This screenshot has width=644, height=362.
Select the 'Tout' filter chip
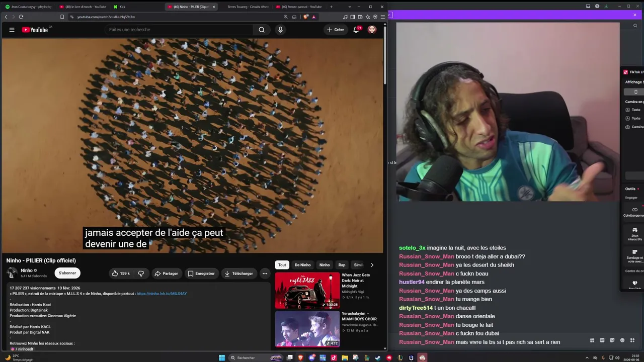pyautogui.click(x=282, y=265)
